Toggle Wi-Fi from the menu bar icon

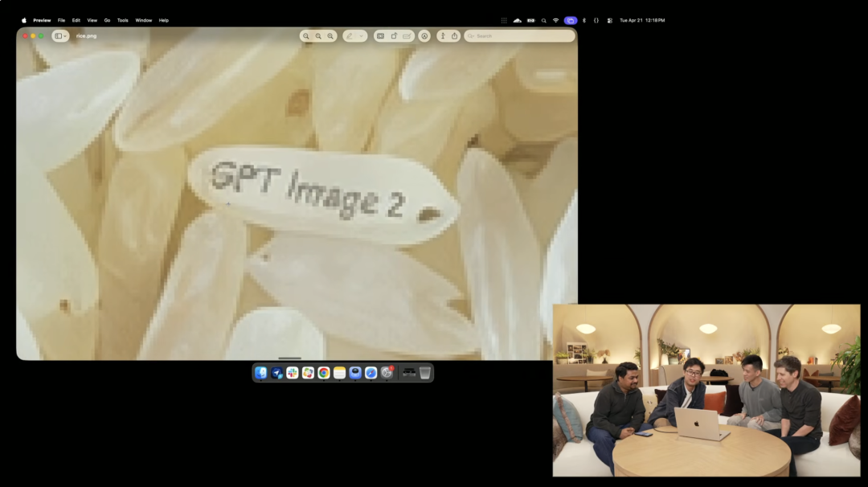(x=555, y=20)
